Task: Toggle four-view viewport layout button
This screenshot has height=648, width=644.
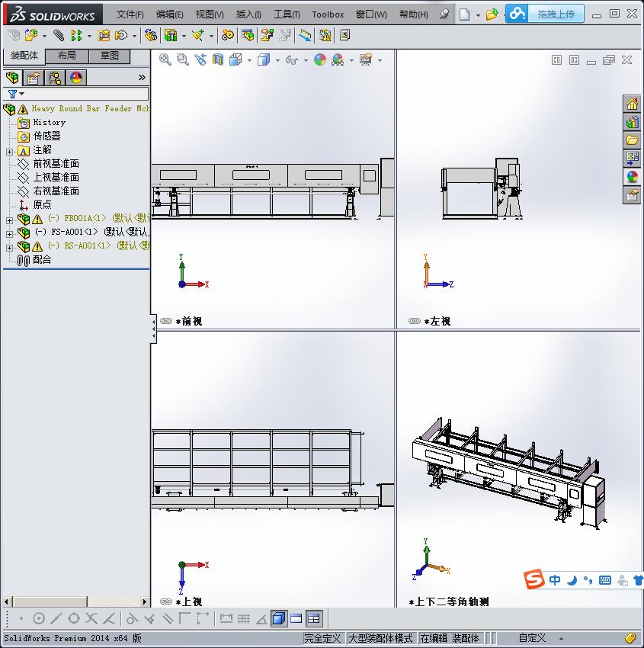Action: point(314,619)
